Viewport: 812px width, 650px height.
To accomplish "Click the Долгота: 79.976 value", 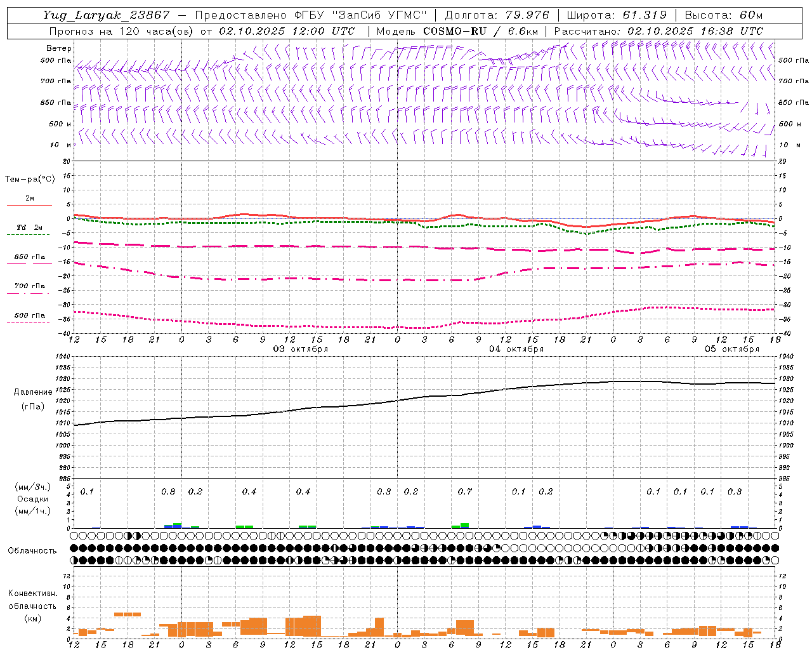I will [x=497, y=15].
